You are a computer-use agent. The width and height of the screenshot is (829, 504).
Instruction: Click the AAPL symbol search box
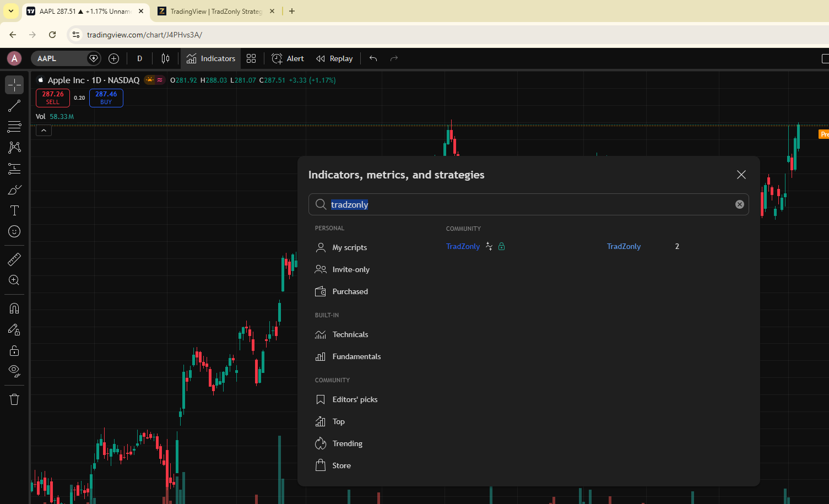point(59,58)
